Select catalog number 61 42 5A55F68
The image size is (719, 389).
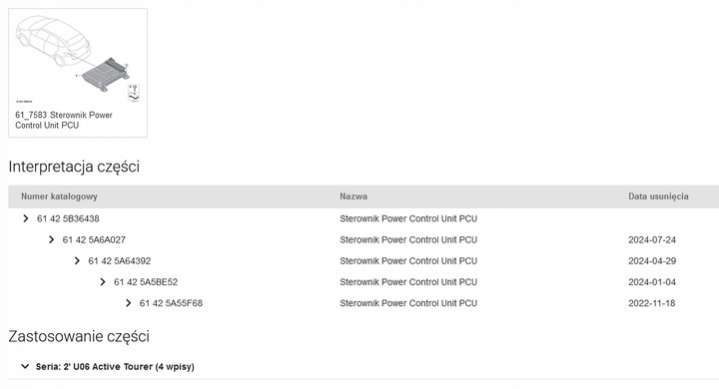click(171, 303)
